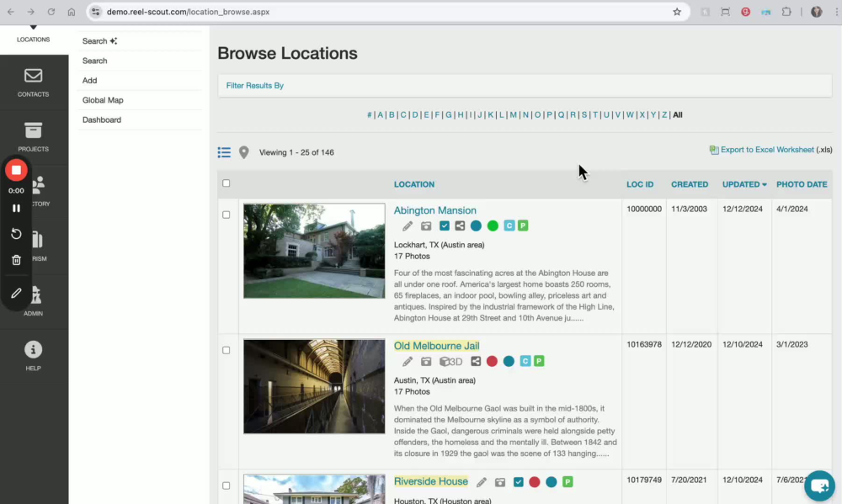842x504 pixels.
Task: Stop the screen recording with the red button
Action: [16, 170]
